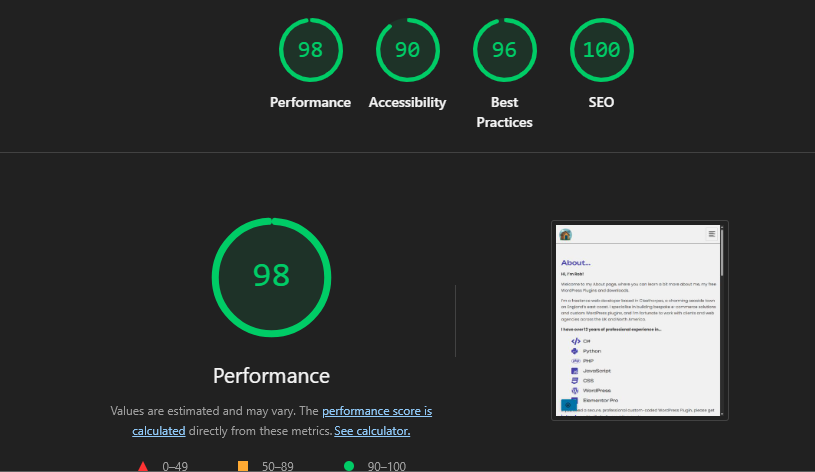Screen dimensions: 815x472
Task: Click the Performance label under top gauge
Action: 310,102
